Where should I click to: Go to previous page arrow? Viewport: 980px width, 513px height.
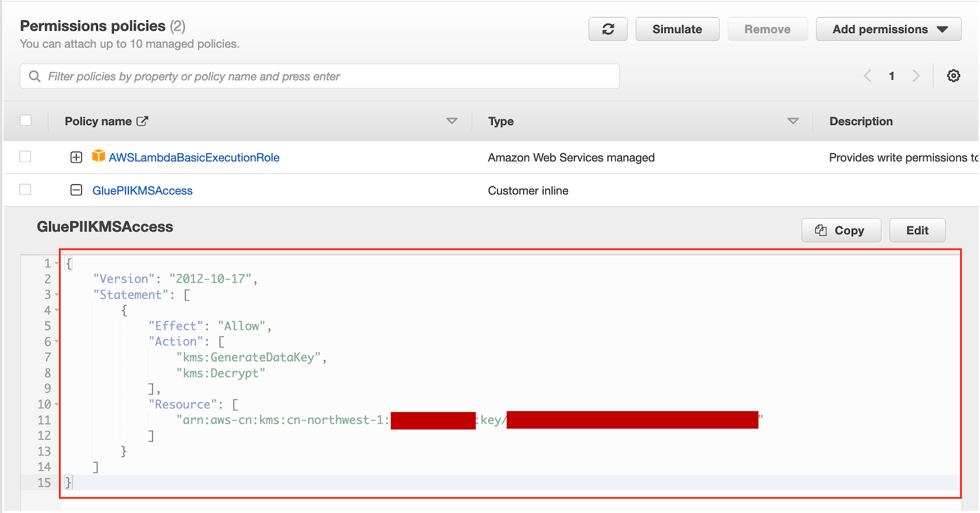867,76
